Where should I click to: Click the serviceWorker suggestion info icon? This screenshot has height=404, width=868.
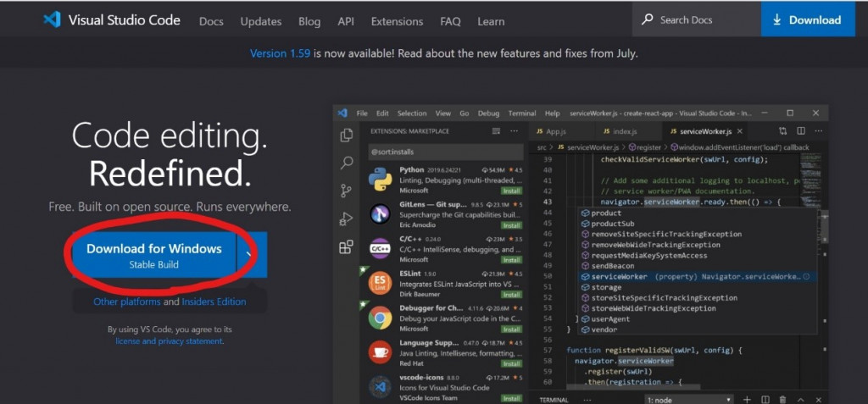pos(807,276)
